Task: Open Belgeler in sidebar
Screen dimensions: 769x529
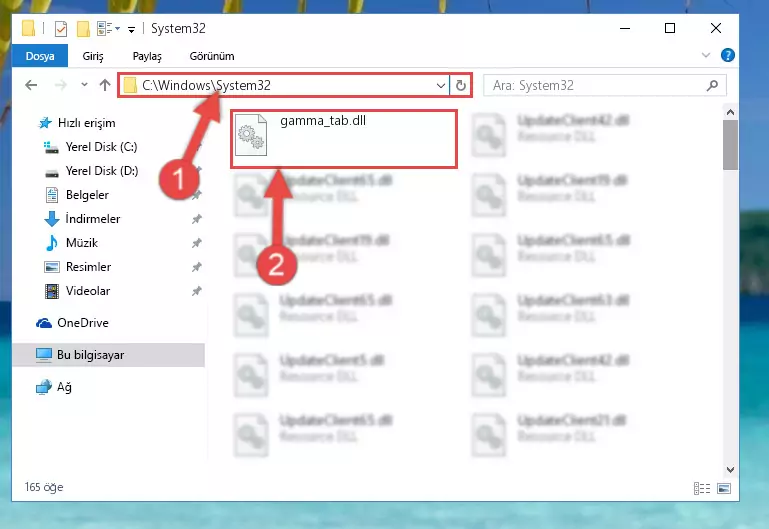Action: 87,195
